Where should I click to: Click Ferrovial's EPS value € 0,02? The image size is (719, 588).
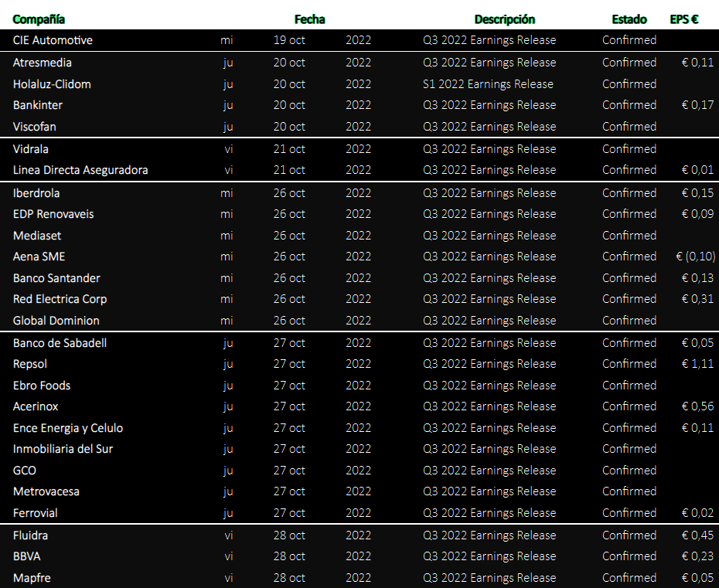697,513
